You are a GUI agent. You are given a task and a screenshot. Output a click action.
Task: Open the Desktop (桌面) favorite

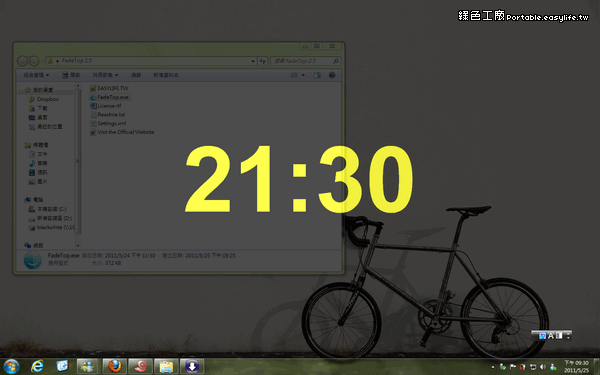(x=38, y=117)
